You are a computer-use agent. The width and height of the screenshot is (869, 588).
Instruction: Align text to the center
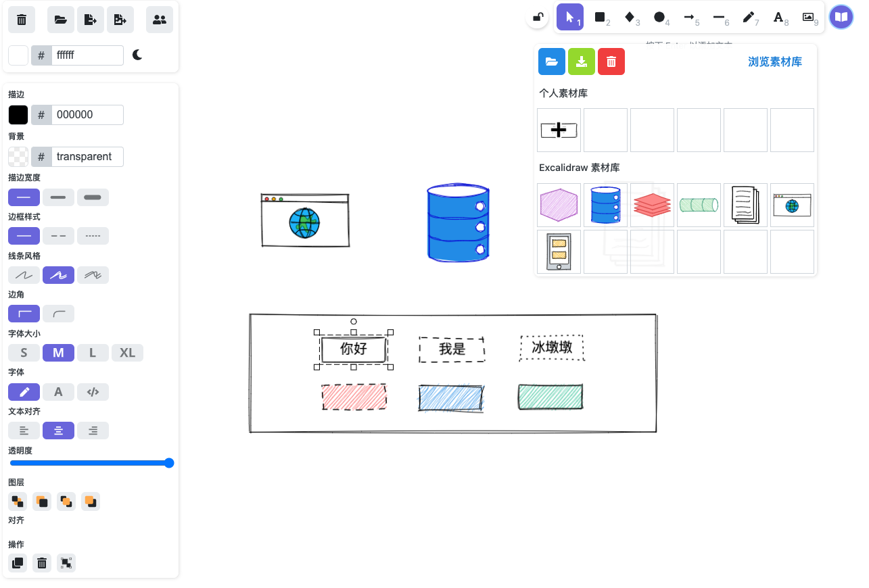58,431
